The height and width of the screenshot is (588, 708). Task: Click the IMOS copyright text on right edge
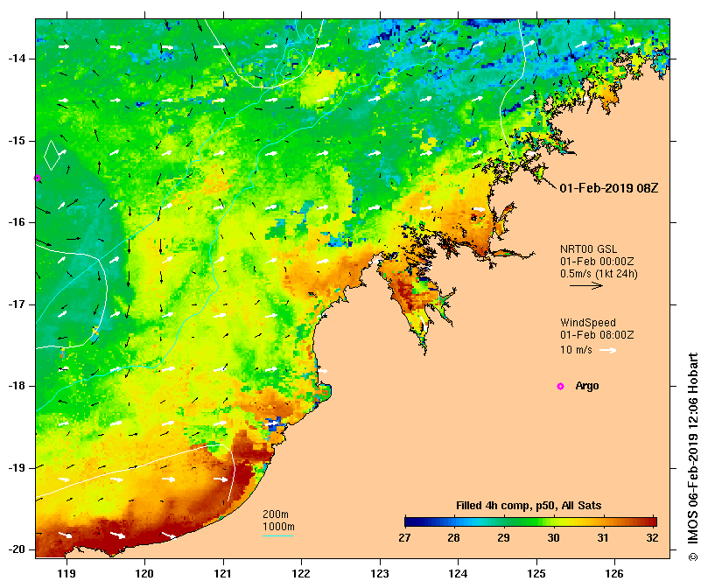(692, 457)
